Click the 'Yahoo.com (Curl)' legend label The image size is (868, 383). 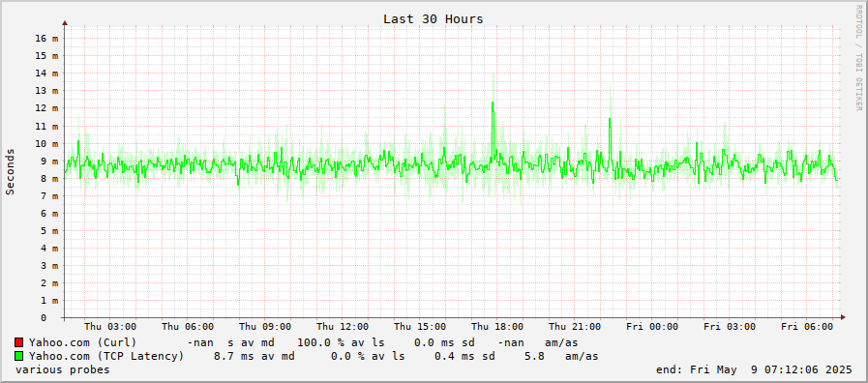pyautogui.click(x=82, y=342)
